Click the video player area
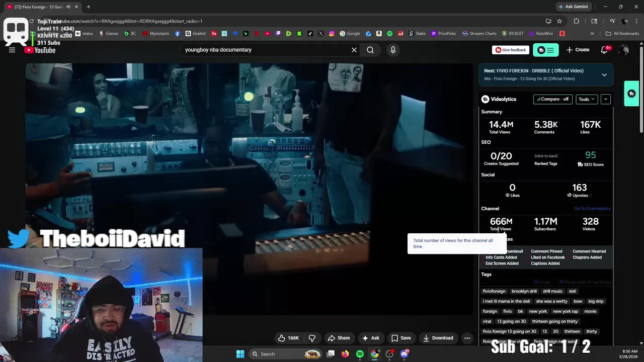The width and height of the screenshot is (644, 362). coord(249,189)
